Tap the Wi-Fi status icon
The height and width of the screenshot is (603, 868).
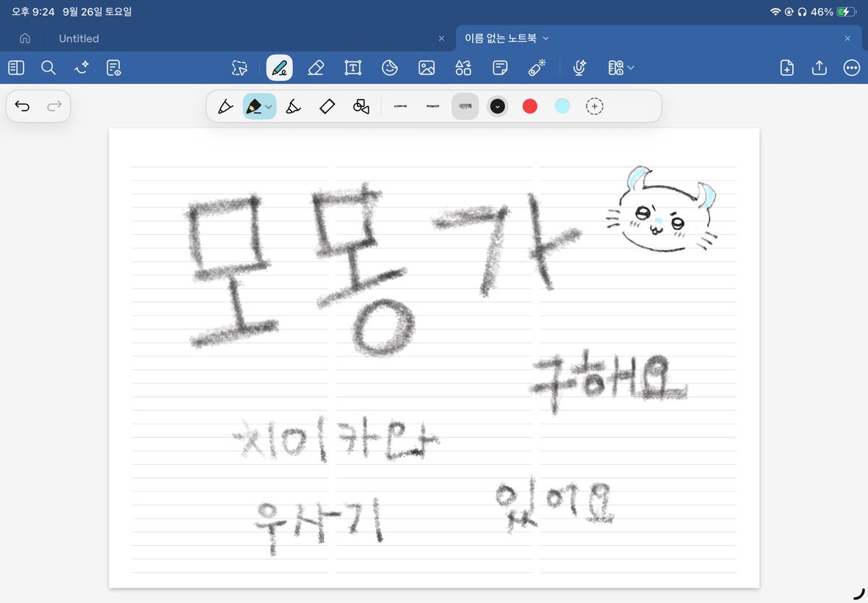point(775,12)
